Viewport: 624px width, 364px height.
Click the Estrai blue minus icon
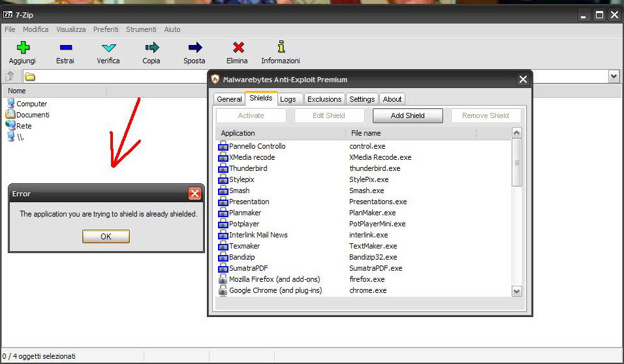click(66, 48)
